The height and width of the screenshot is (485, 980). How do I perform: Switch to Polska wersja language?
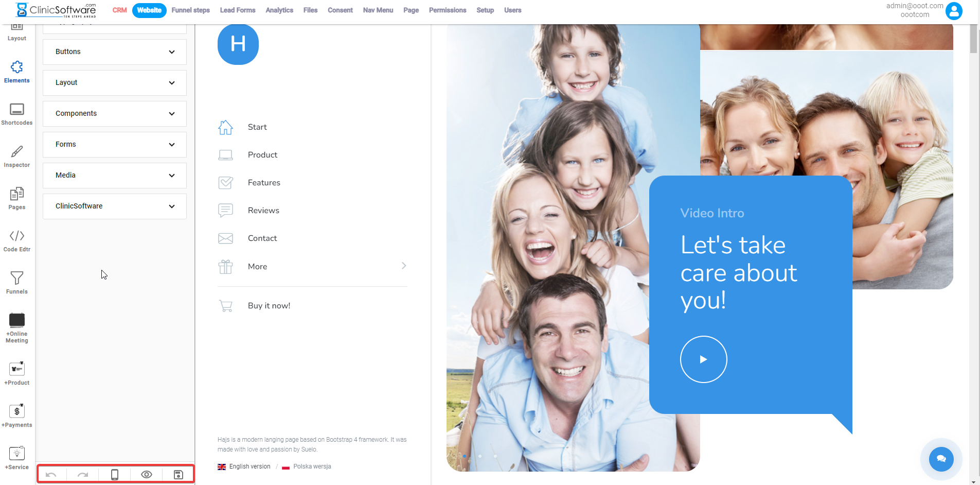(x=312, y=466)
